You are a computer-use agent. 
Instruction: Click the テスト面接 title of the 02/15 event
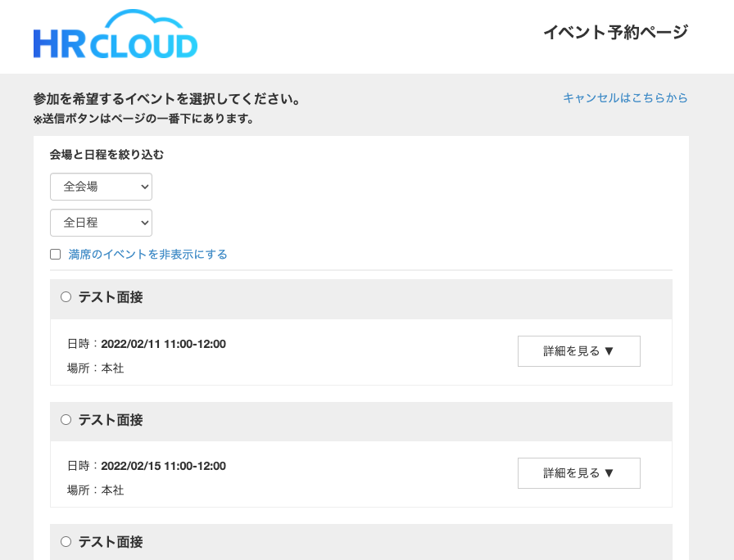tap(111, 420)
